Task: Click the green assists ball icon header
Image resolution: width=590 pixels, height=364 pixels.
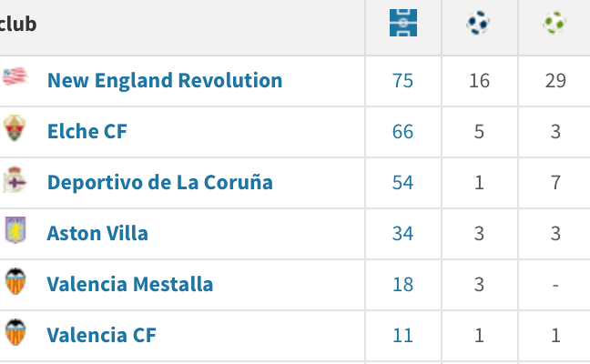Action: (554, 24)
